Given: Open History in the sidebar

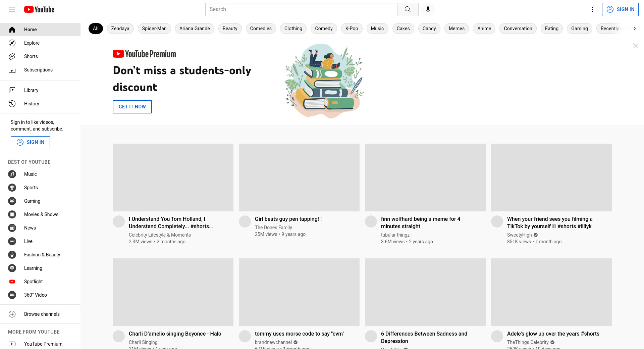Looking at the screenshot, I should (x=40, y=104).
